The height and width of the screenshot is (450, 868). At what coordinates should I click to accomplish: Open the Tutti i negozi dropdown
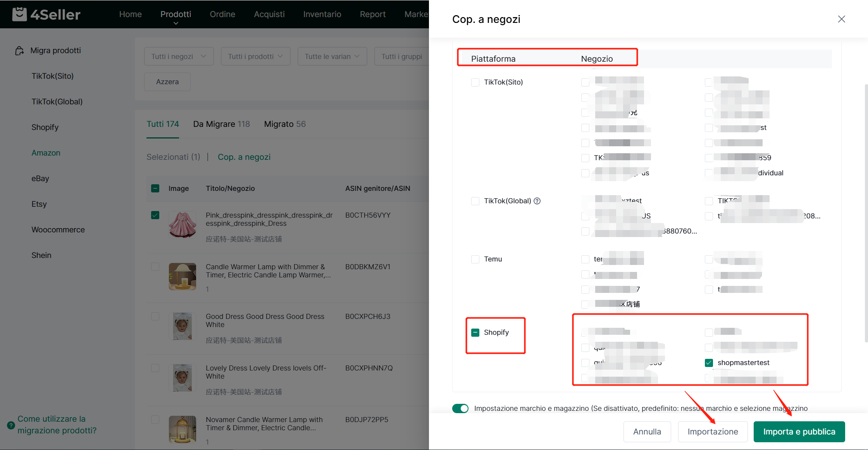179,57
